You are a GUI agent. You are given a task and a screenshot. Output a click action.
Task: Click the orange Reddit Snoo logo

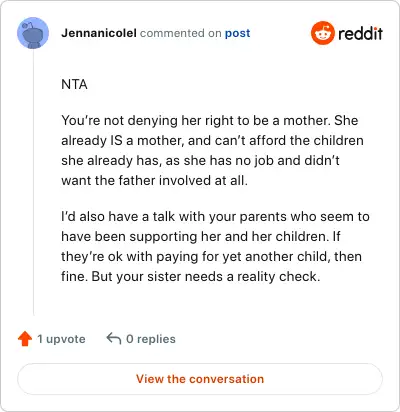click(322, 33)
